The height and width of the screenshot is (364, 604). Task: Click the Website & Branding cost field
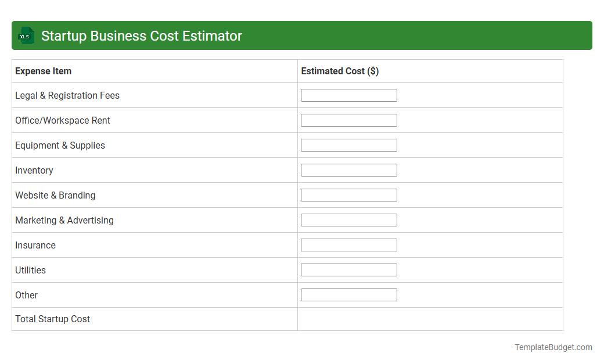(x=348, y=194)
